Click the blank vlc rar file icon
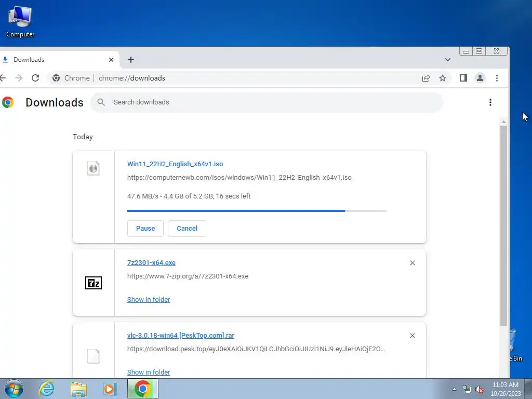 (x=94, y=356)
